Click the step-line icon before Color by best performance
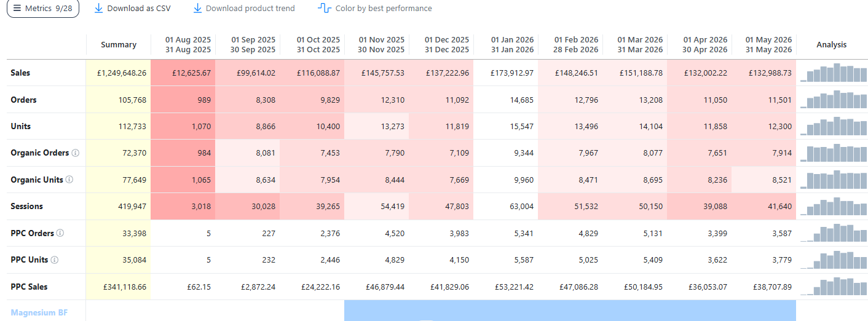The image size is (868, 321). tap(325, 9)
